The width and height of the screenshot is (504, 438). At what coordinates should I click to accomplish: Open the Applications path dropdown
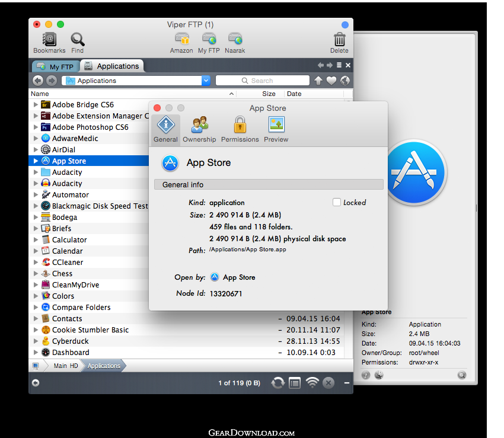coord(206,81)
